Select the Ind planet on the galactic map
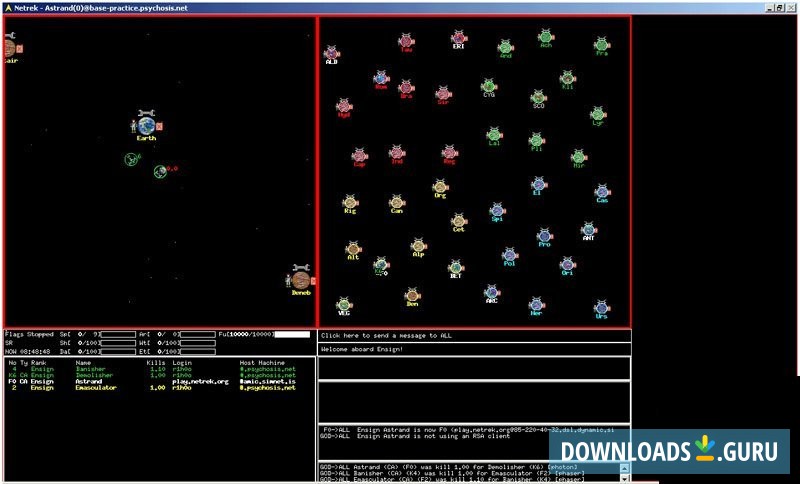The image size is (800, 484). point(397,152)
